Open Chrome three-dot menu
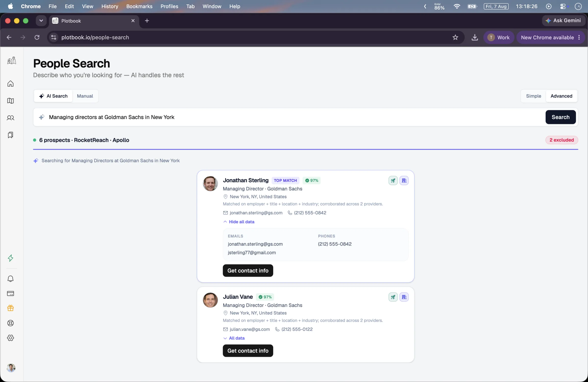Viewport: 588px width, 382px height. (x=579, y=37)
